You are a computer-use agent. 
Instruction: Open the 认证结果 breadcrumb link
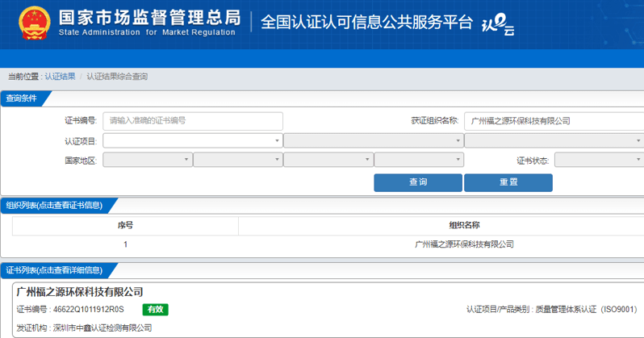(60, 77)
